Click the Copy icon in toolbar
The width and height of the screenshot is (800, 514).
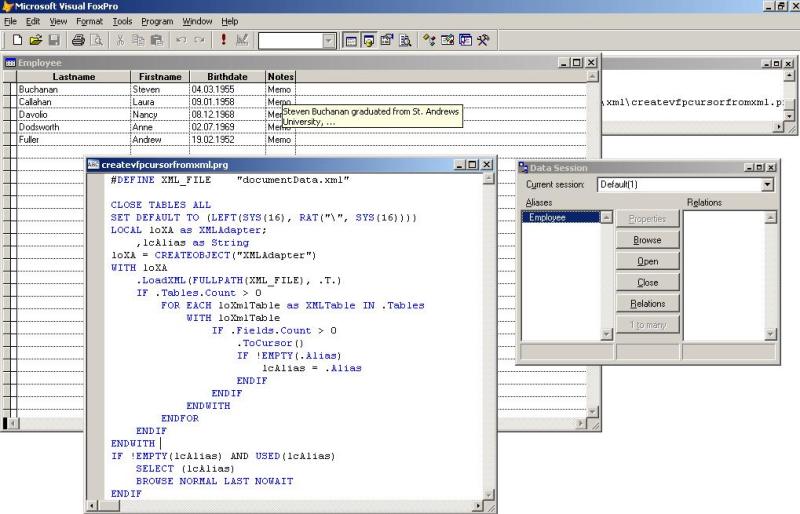pyautogui.click(x=138, y=40)
